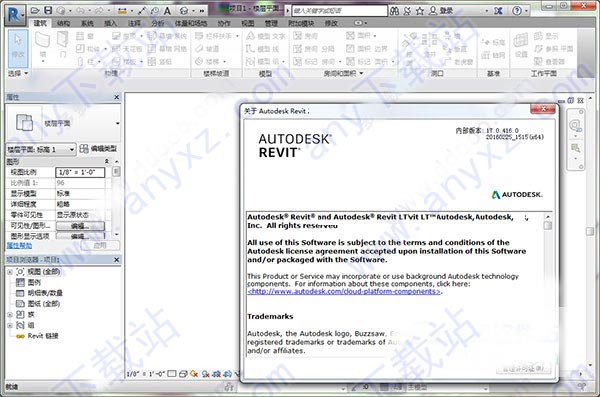The height and width of the screenshot is (397, 600).
Task: Click the Save floppy disk icon
Action: (x=48, y=10)
